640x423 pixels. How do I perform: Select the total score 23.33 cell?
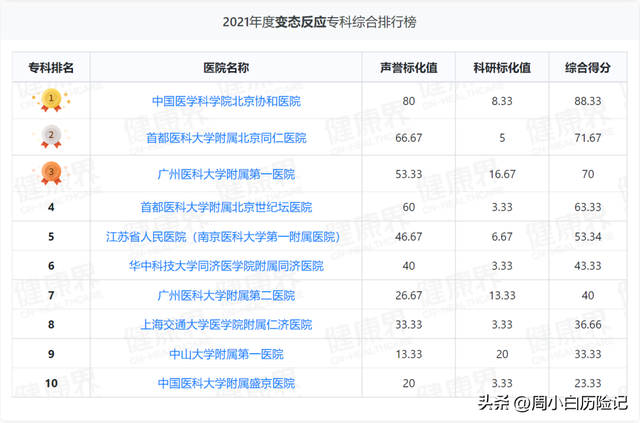[x=588, y=383]
